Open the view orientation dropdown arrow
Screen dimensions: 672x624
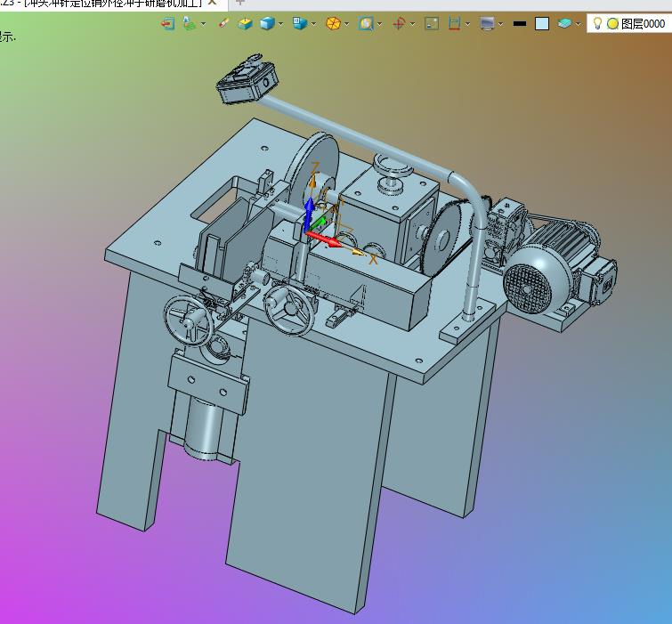[x=313, y=23]
